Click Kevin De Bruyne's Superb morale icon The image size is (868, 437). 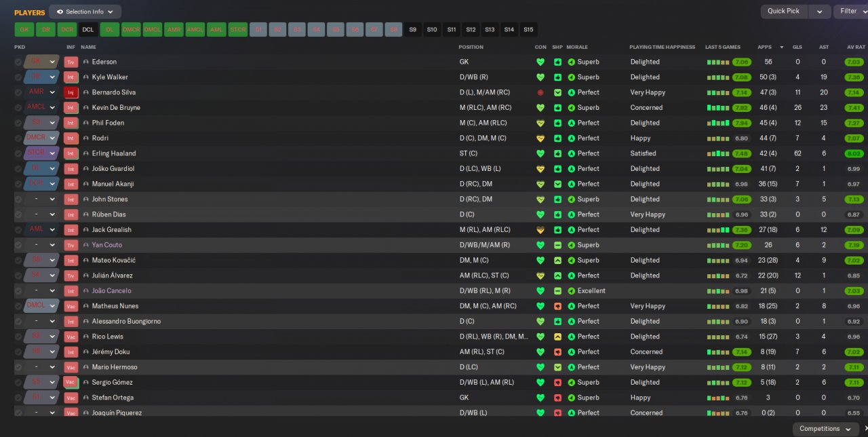coord(571,108)
